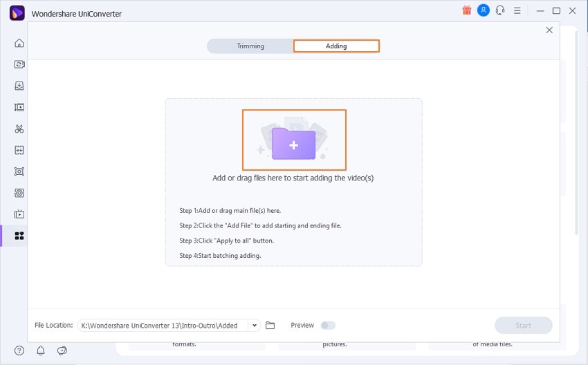Minimize the UniConverter window
Viewport: 588px width, 365px height.
(540, 11)
